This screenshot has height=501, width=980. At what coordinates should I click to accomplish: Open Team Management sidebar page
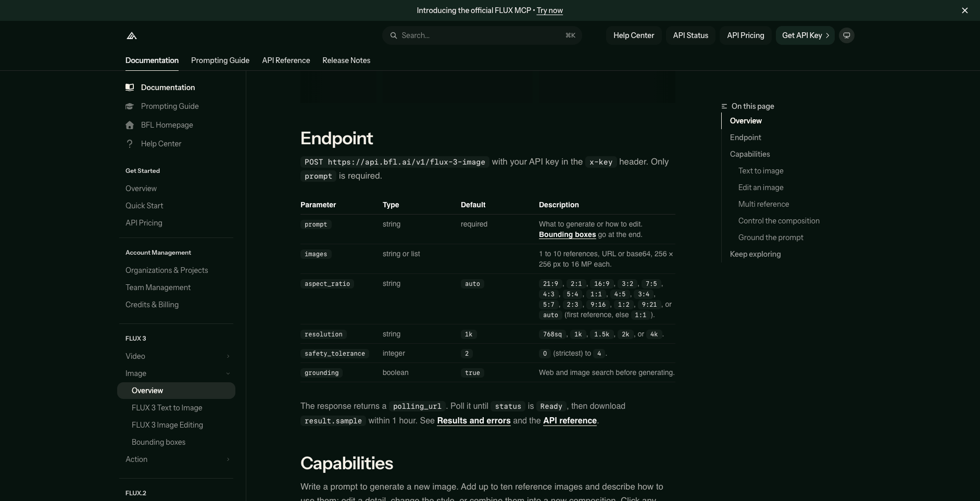click(x=158, y=287)
